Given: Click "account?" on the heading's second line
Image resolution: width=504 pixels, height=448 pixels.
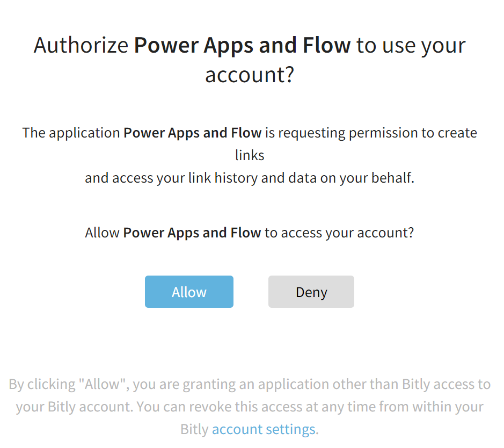Looking at the screenshot, I should point(250,75).
